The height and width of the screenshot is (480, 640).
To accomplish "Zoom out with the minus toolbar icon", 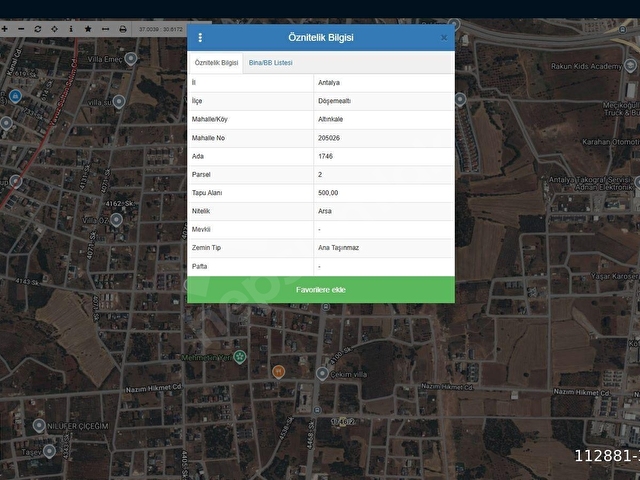I will click(21, 29).
